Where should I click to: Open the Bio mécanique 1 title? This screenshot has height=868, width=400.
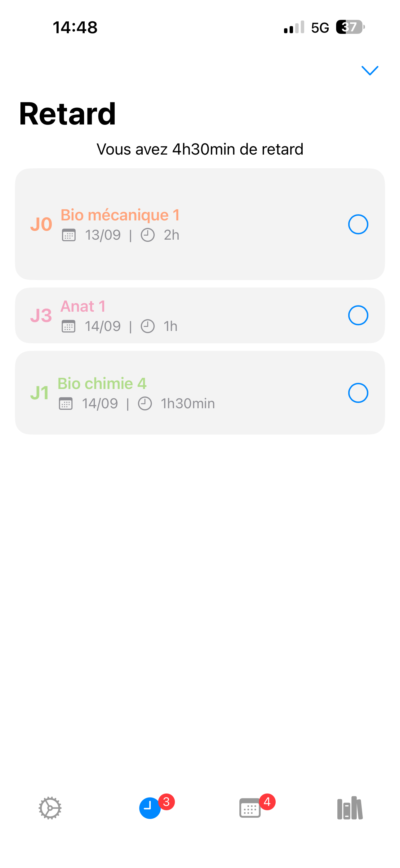coord(120,215)
